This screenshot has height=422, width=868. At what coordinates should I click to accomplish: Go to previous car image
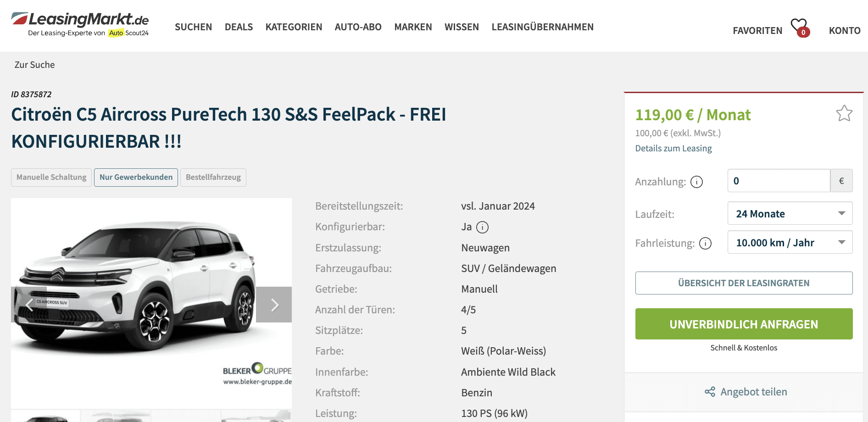tap(29, 305)
